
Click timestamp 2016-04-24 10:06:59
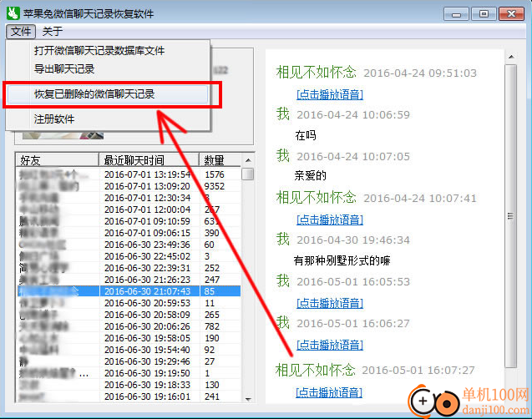click(x=353, y=115)
